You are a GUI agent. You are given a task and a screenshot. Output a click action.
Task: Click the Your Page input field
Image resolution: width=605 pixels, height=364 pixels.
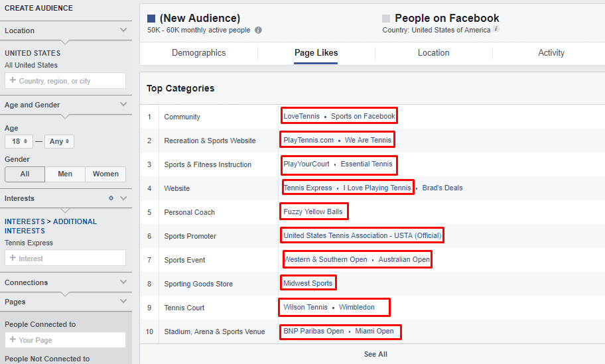[x=65, y=339]
